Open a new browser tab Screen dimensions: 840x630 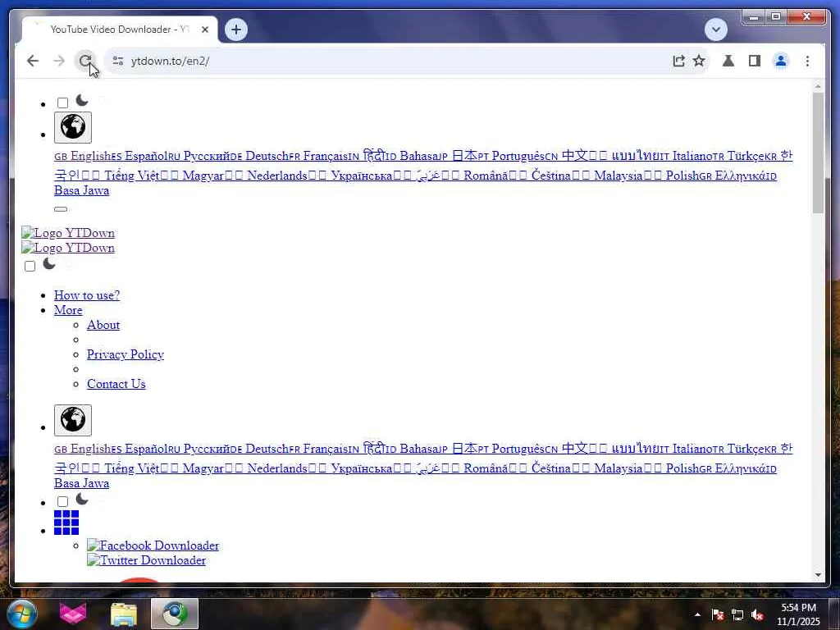[x=236, y=30]
